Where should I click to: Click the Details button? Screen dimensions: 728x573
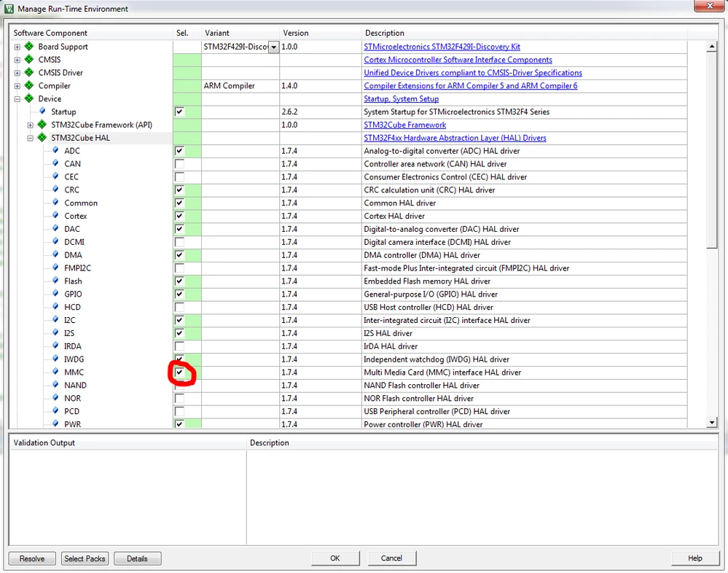138,558
